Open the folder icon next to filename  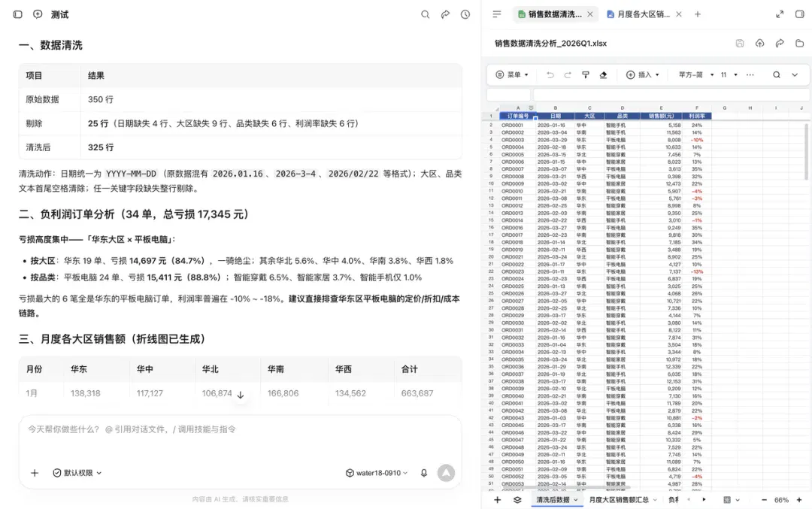click(799, 44)
